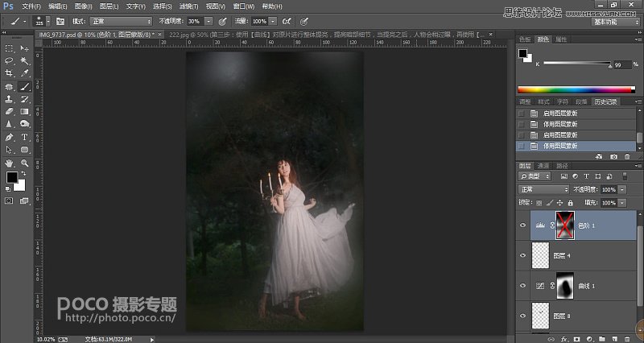Select the Rounded Rectangle shape tool
The width and height of the screenshot is (644, 343).
pyautogui.click(x=25, y=150)
